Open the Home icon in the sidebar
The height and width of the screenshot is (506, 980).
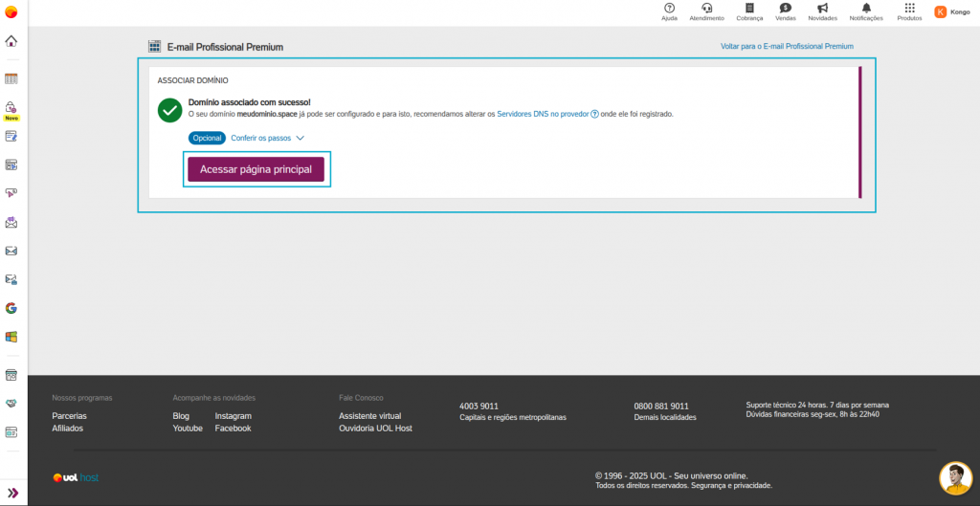(x=11, y=41)
